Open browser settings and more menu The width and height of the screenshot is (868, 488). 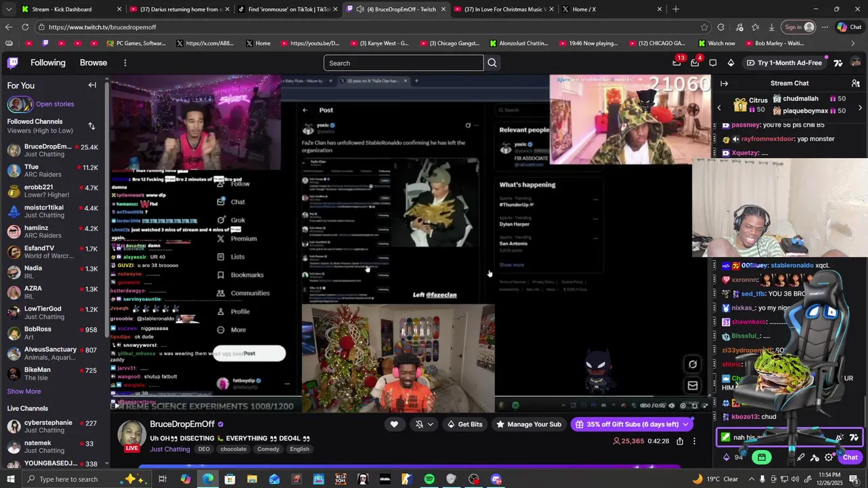[x=825, y=27]
